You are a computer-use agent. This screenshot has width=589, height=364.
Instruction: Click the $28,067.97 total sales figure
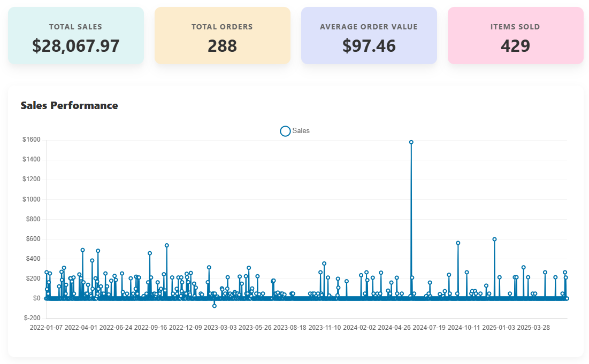pos(75,46)
